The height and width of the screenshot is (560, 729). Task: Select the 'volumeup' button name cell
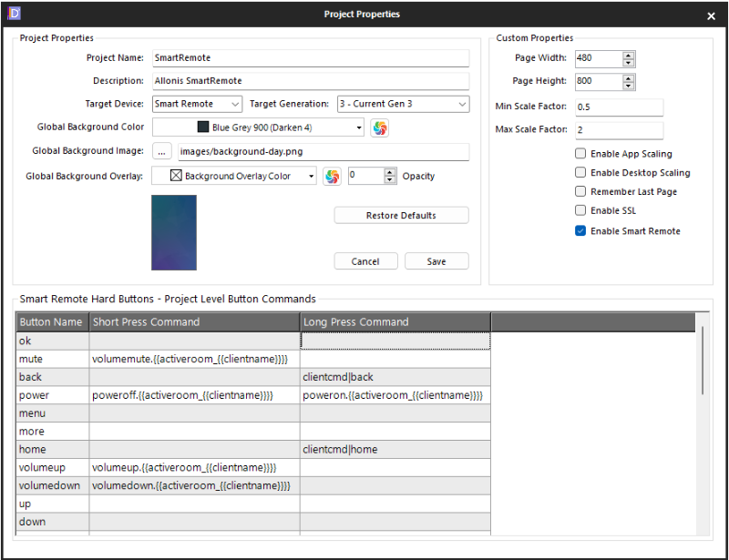tap(53, 468)
